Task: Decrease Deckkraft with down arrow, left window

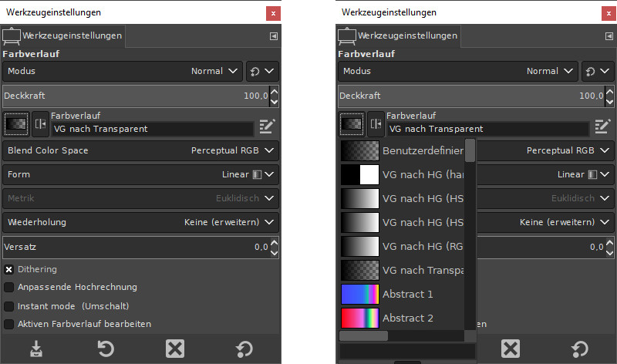Action: [275, 102]
